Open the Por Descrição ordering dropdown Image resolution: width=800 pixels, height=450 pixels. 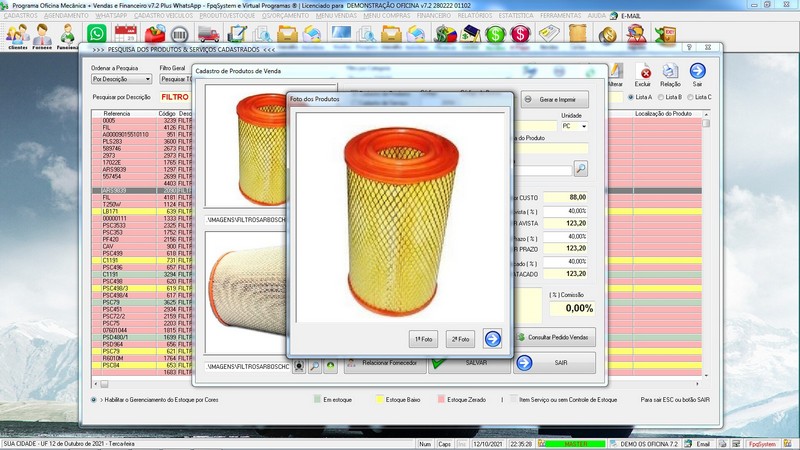(x=121, y=79)
